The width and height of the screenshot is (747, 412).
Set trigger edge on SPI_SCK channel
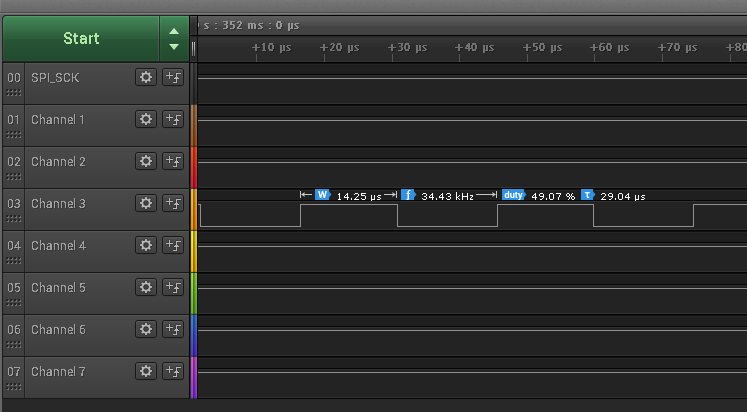click(173, 77)
